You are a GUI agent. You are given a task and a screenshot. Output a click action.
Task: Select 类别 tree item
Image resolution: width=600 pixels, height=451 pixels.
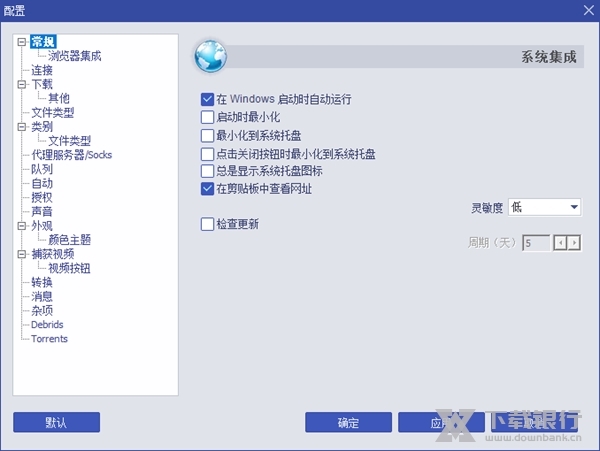(x=42, y=127)
